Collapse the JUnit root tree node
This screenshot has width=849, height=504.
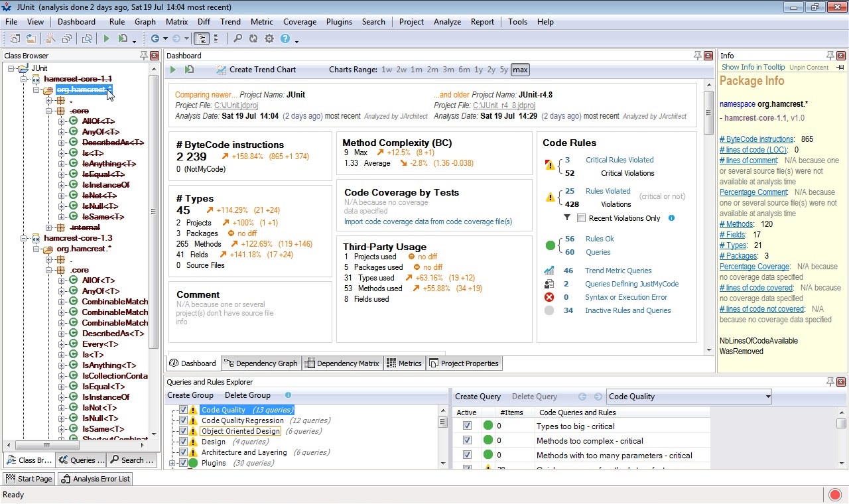[x=11, y=68]
